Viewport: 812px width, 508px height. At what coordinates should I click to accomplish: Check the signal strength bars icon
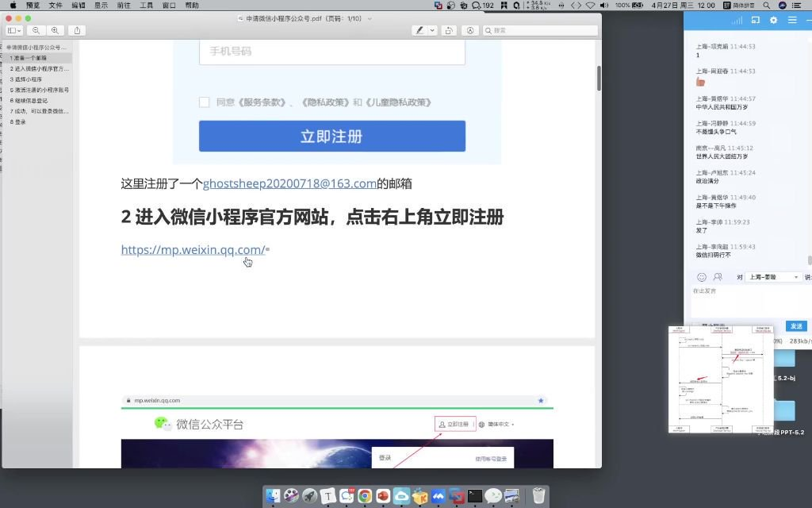click(x=737, y=20)
